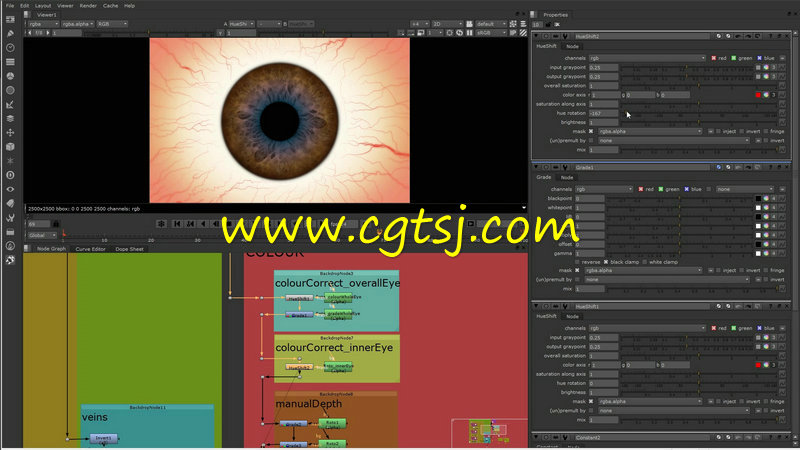Enable inject checkbox in HueShift2 mask row

pyautogui.click(x=718, y=132)
